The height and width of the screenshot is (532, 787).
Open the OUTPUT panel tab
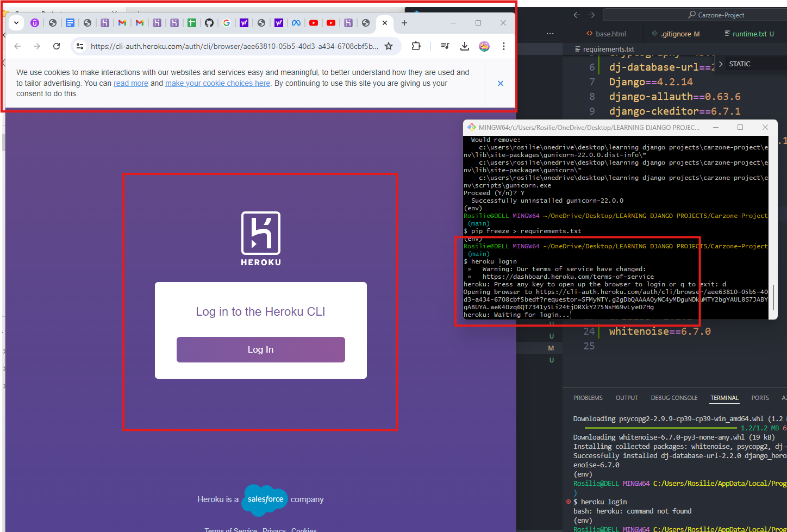(627, 398)
